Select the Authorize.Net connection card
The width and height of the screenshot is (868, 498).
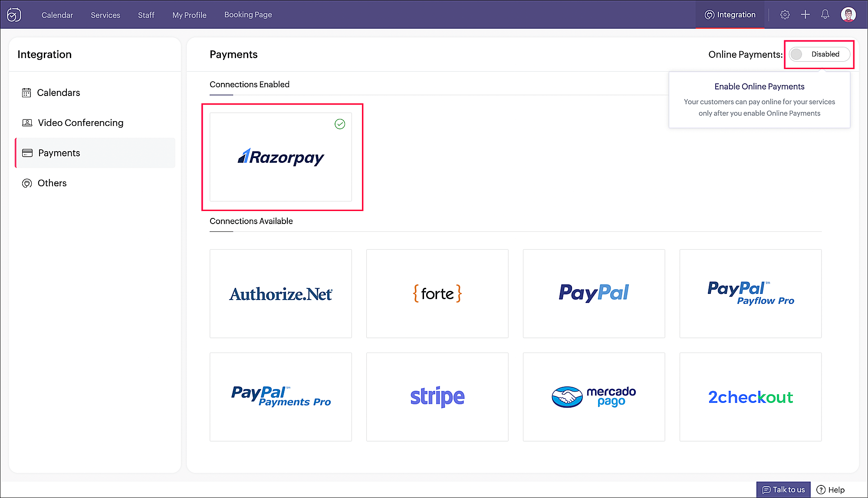pos(281,294)
